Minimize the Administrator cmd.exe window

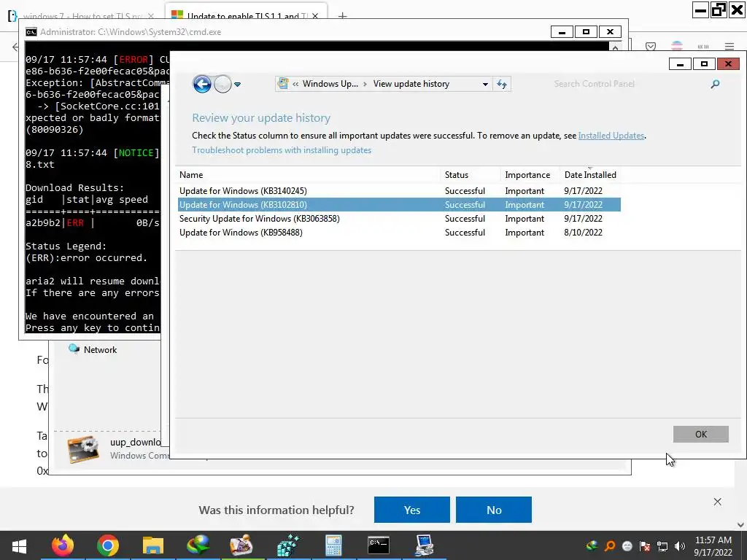(562, 32)
